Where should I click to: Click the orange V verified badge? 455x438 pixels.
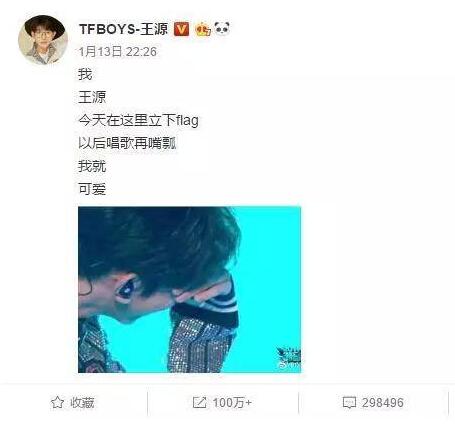click(x=182, y=29)
